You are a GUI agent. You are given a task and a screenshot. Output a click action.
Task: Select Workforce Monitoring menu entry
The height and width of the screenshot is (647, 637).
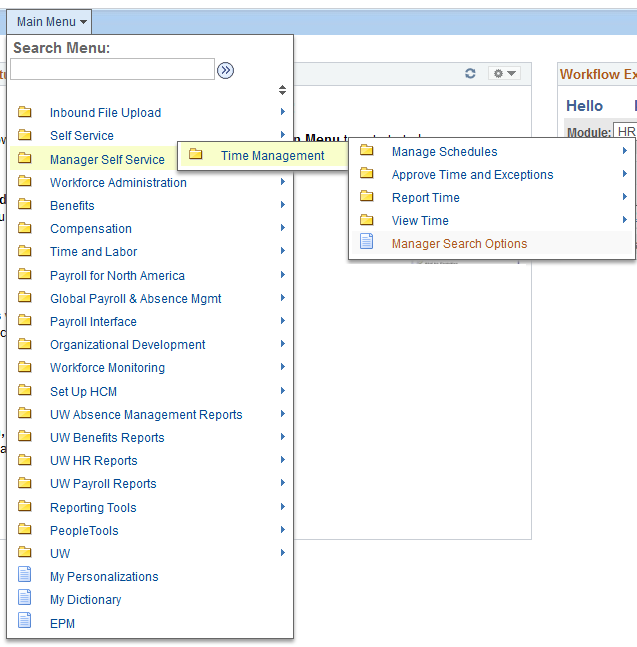click(x=107, y=368)
